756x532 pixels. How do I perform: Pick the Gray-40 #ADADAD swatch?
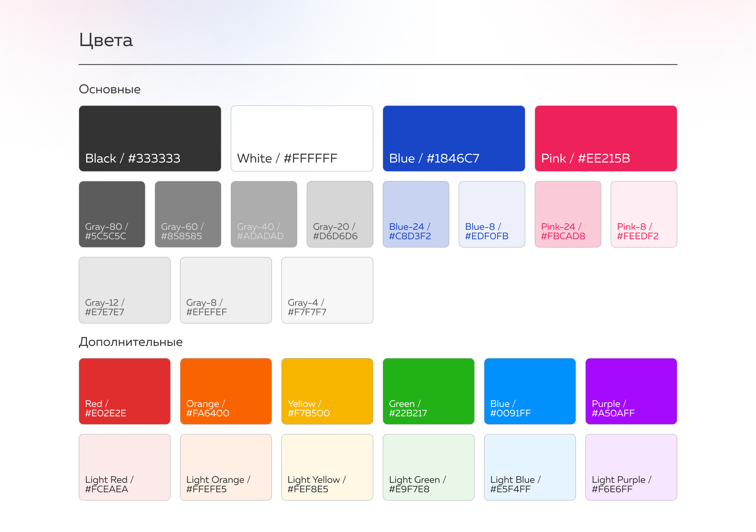[264, 214]
